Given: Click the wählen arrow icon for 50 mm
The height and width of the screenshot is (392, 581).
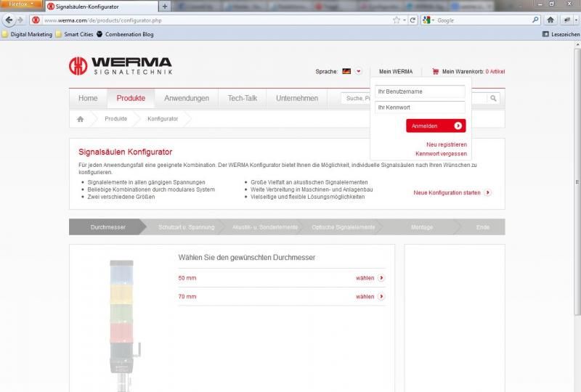Looking at the screenshot, I should (x=381, y=278).
